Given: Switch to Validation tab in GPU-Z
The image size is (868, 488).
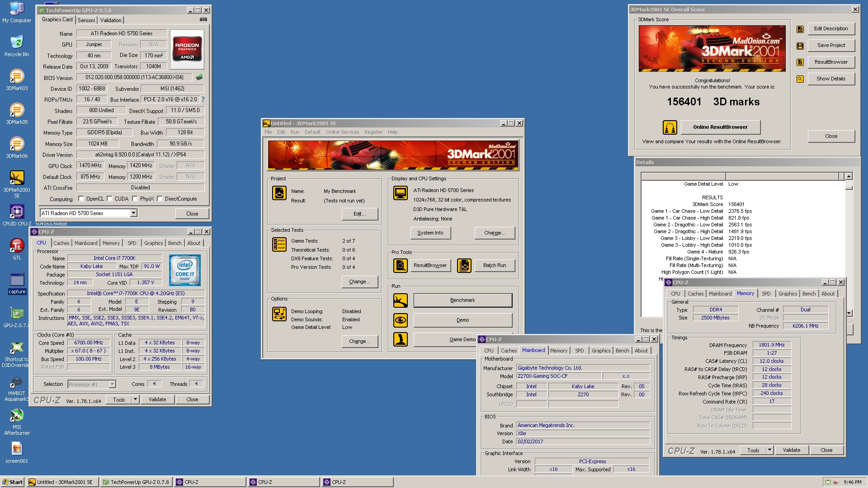Looking at the screenshot, I should tap(111, 20).
